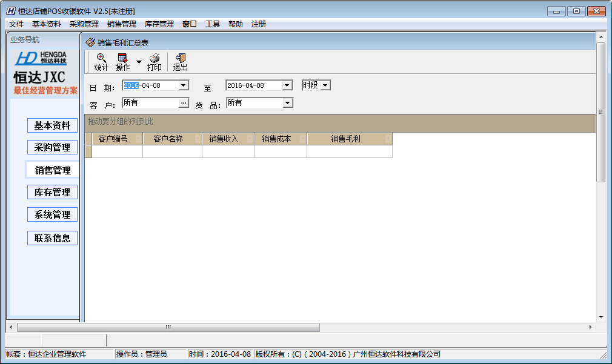Open the 操作 dropdown arrow

pos(139,62)
